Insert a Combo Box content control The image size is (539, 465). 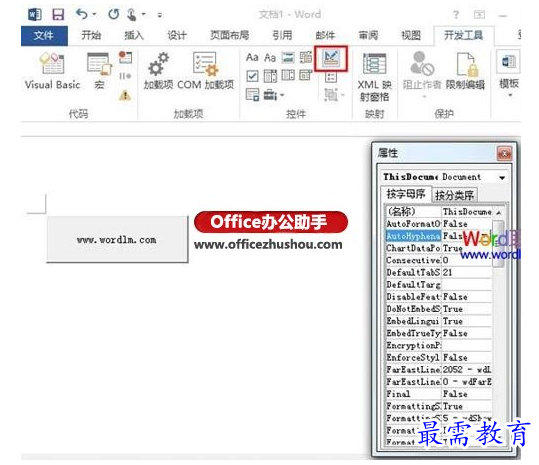pos(270,76)
